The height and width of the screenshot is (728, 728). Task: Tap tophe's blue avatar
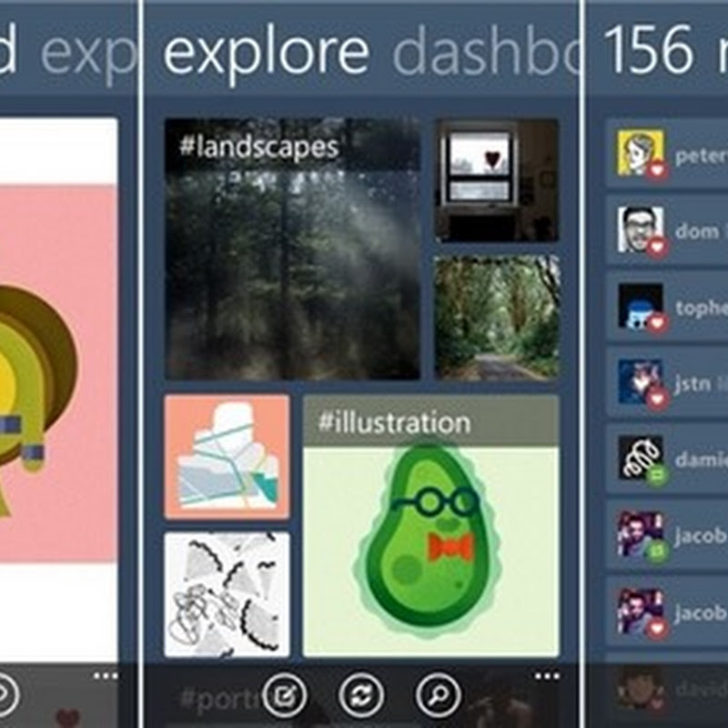(x=641, y=306)
